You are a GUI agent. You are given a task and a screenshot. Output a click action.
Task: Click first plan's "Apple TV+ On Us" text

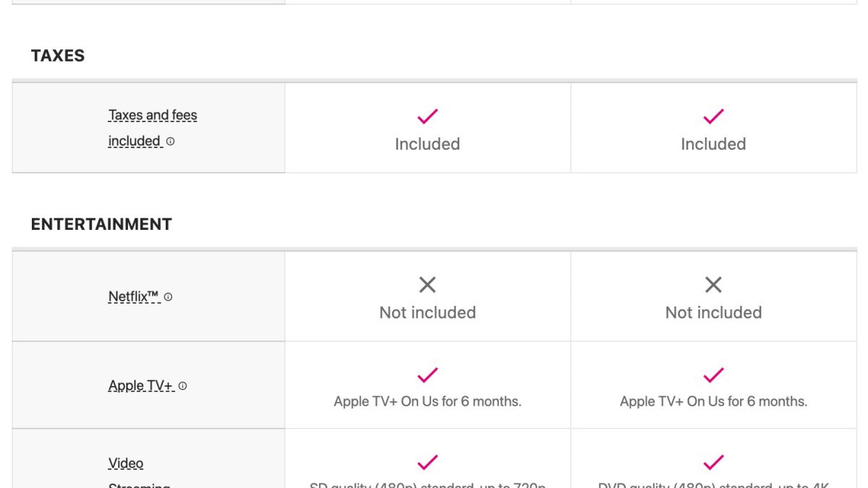coord(427,401)
